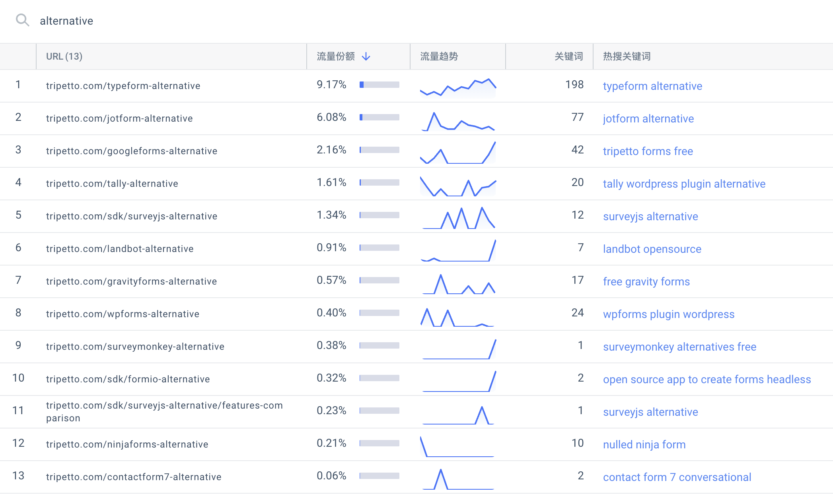Screen dimensions: 833x504
Task: Select URL tripetto.com/wpforms-alternative
Action: pyautogui.click(x=123, y=314)
